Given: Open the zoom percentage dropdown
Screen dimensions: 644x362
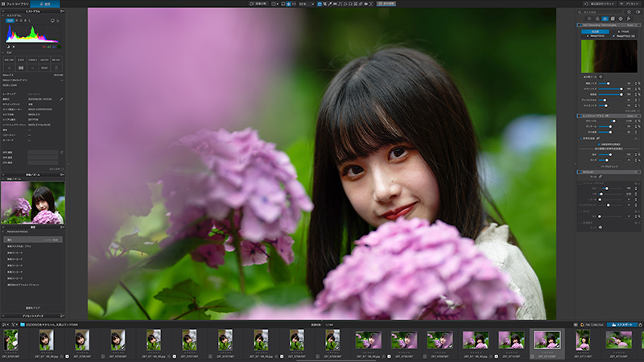Looking at the screenshot, I should click(x=313, y=4).
